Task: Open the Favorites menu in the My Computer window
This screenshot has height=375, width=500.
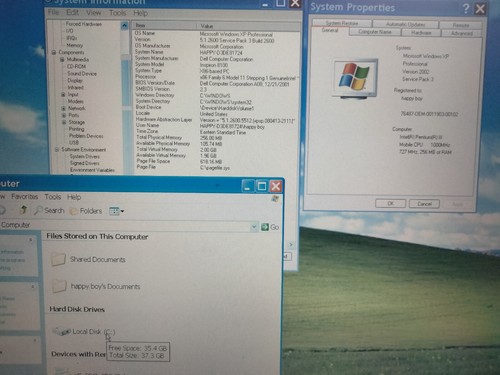Action: click(x=25, y=197)
